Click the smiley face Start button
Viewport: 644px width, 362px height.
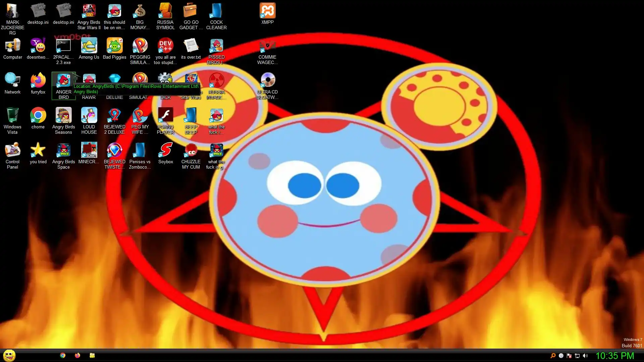pyautogui.click(x=9, y=355)
